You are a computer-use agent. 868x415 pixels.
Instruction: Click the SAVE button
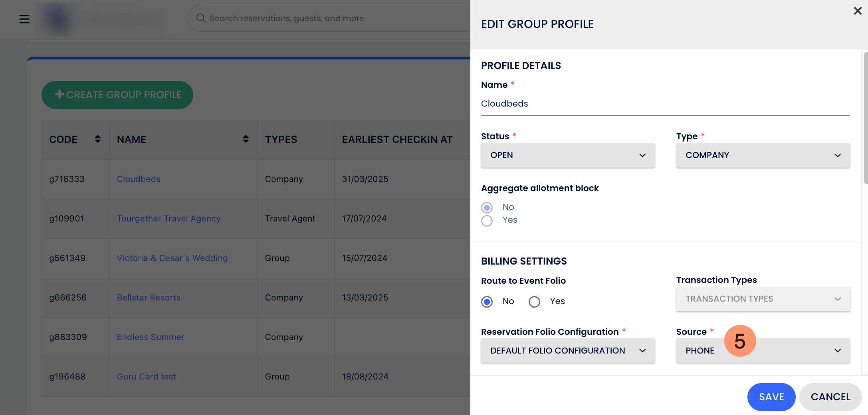coord(771,397)
